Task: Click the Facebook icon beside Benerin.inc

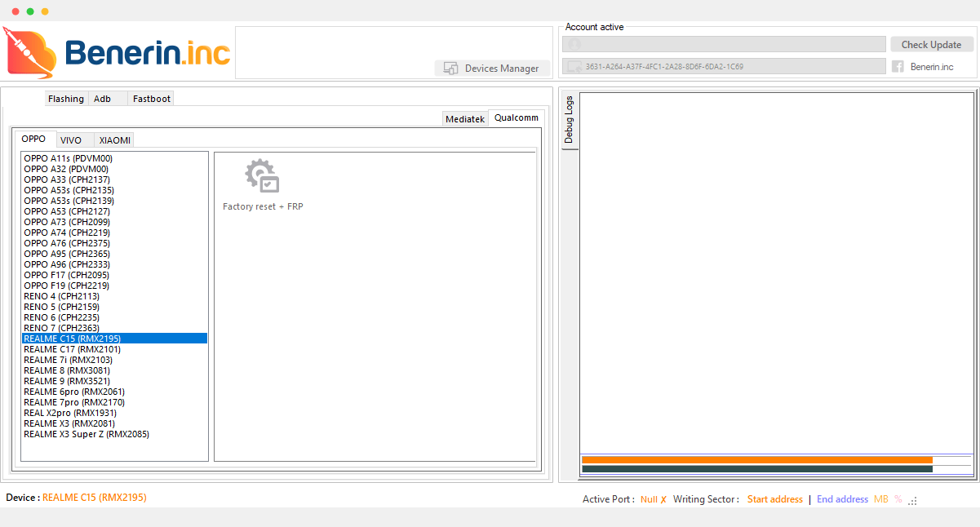Action: click(900, 67)
